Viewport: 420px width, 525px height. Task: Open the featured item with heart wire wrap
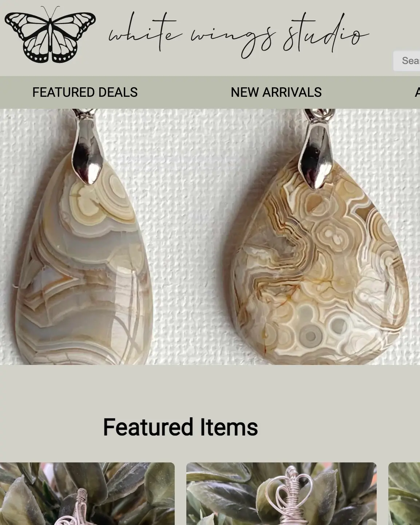pyautogui.click(x=281, y=494)
